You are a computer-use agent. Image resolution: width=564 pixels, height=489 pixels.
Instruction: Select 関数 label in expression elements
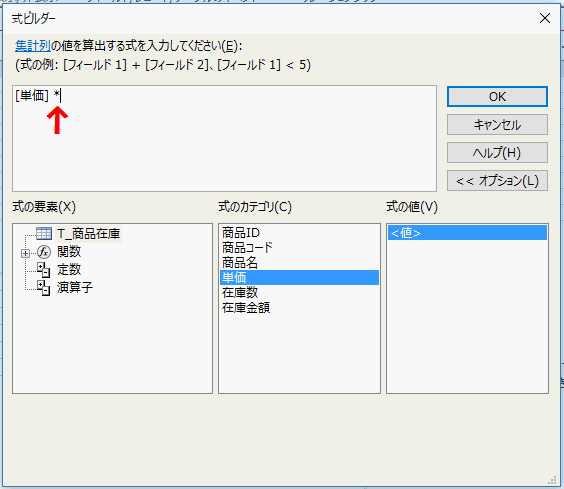point(69,252)
